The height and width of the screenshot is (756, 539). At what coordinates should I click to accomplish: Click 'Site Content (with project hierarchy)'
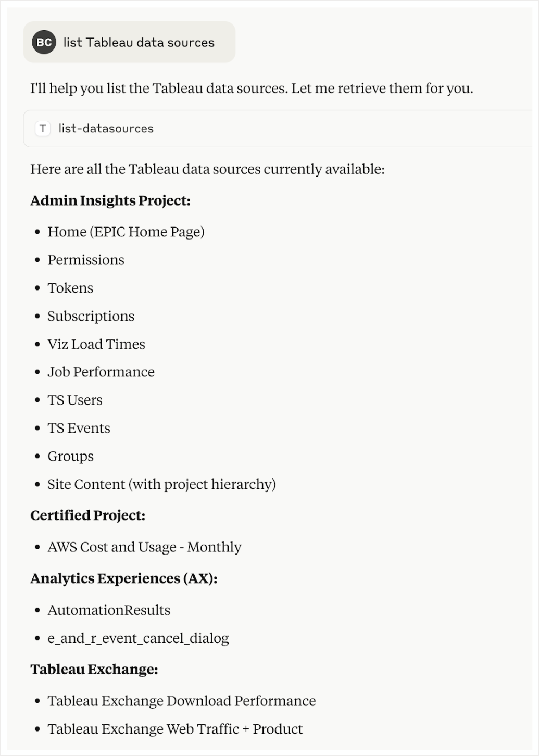tap(162, 485)
